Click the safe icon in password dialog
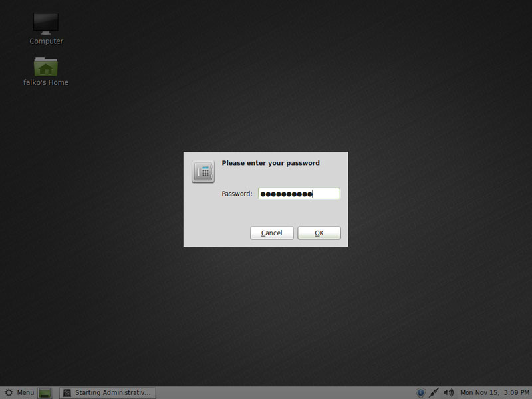Image resolution: width=532 pixels, height=399 pixels. (203, 172)
